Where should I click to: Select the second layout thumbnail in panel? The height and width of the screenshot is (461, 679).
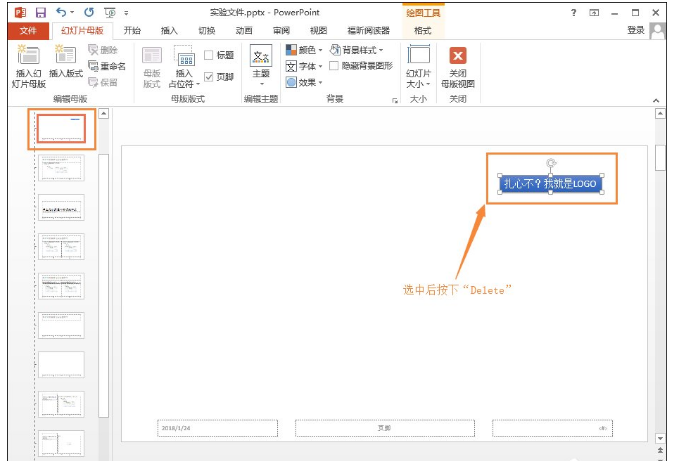(x=61, y=168)
